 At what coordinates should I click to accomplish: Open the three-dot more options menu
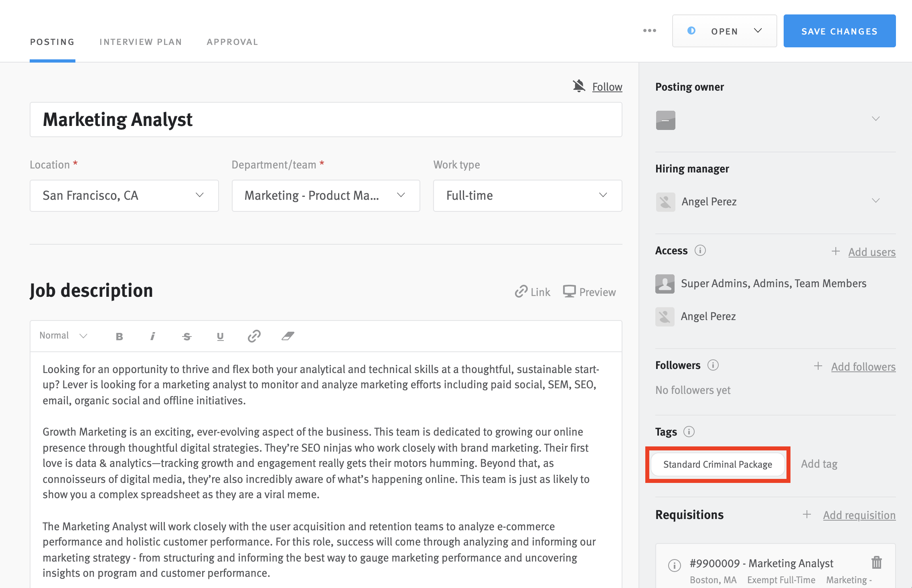click(x=649, y=31)
